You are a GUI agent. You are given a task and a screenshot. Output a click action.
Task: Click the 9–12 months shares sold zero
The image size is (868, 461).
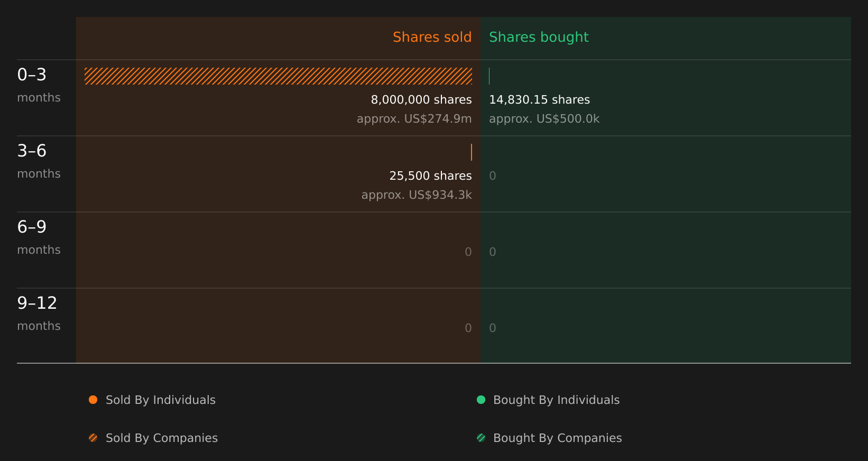468,328
